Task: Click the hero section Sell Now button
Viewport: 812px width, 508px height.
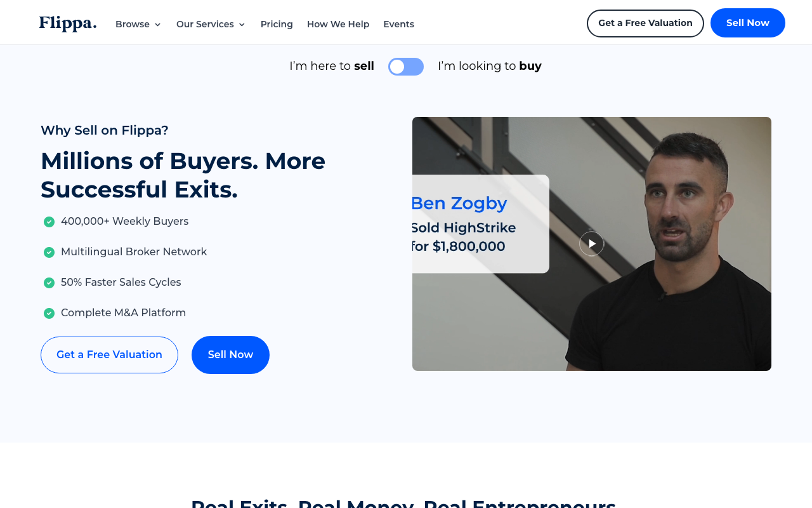Action: (x=230, y=355)
